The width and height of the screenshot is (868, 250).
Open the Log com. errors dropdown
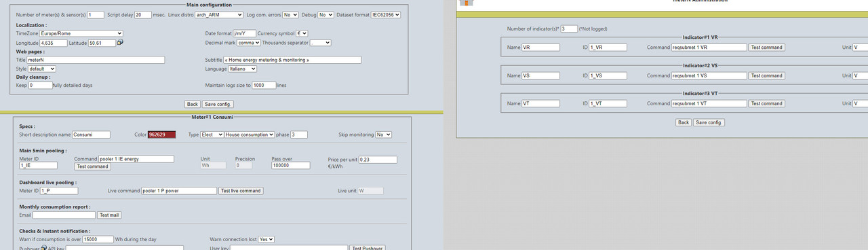290,14
